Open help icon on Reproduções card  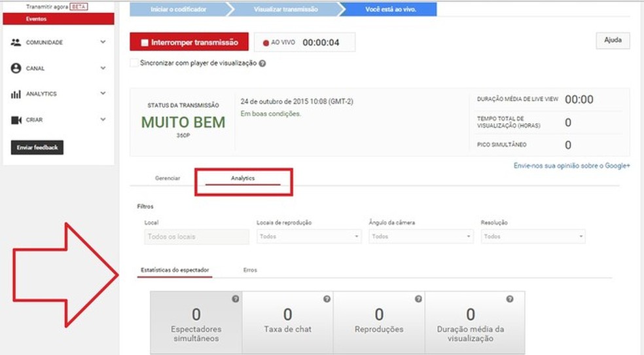coord(418,299)
